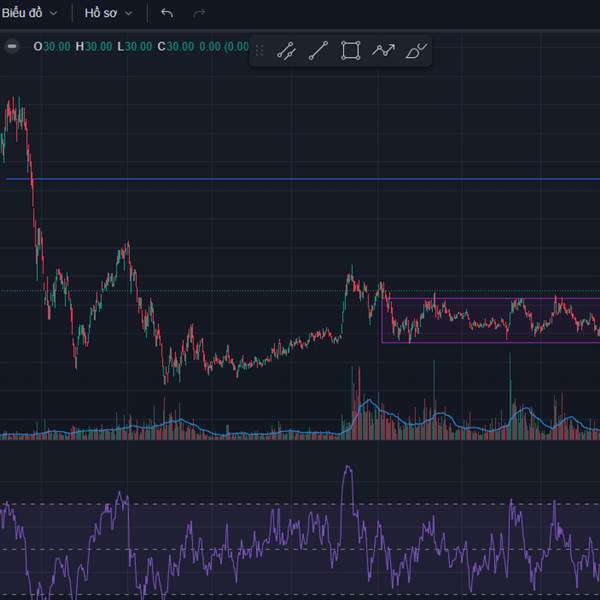
Task: Redo the last undone action
Action: tap(199, 13)
